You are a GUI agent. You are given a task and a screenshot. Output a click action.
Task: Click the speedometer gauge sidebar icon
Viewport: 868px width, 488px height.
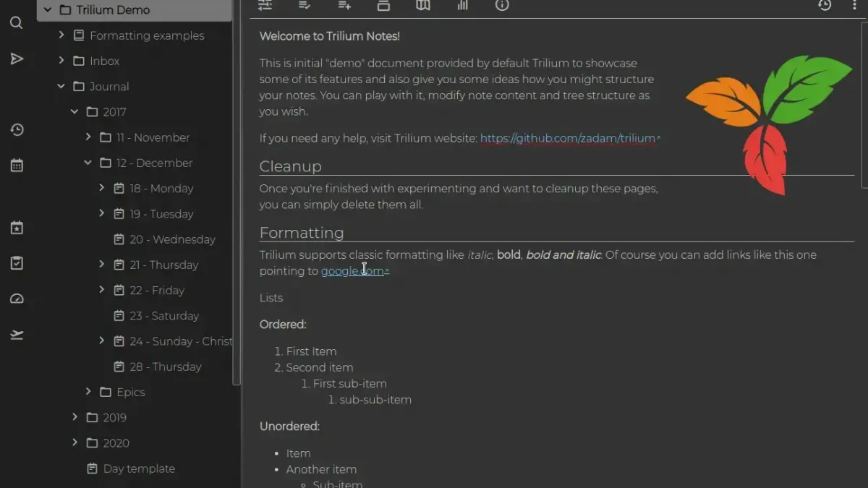(x=17, y=299)
